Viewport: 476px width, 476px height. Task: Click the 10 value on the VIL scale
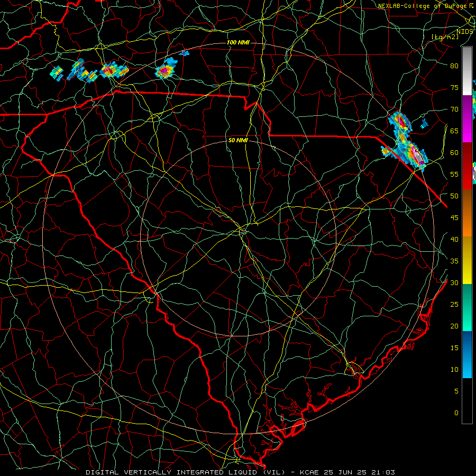coord(454,370)
